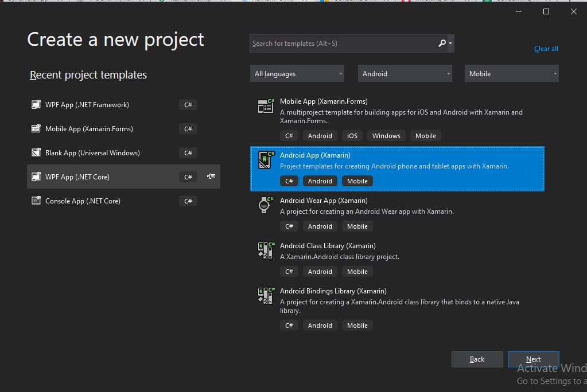Maximize the Create a new project window
The height and width of the screenshot is (392, 587).
coord(546,11)
